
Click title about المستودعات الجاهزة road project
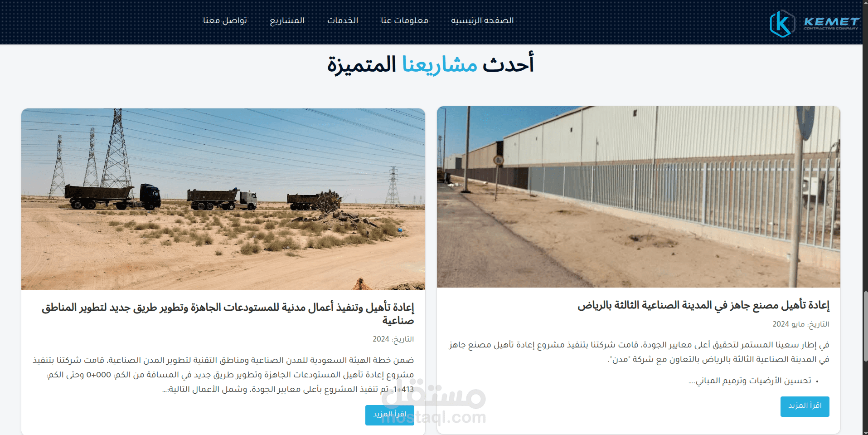point(228,314)
